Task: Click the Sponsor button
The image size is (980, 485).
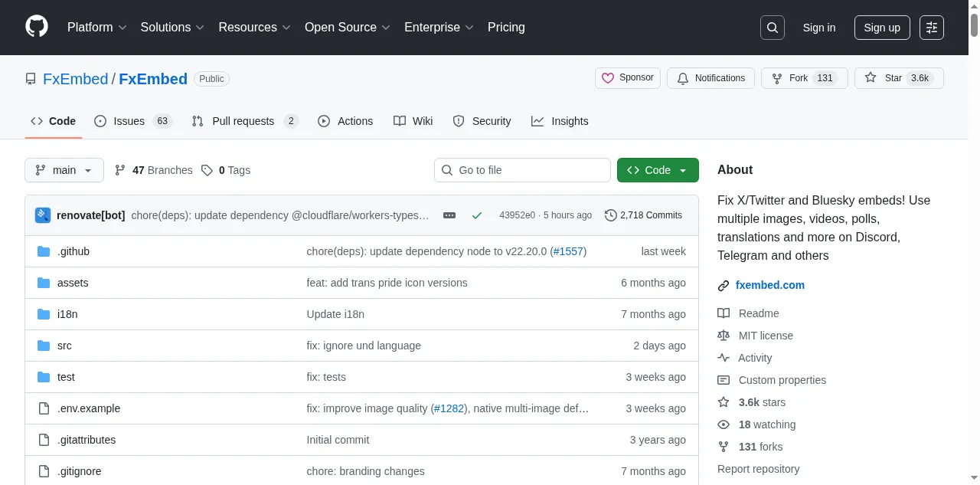Action: tap(628, 78)
